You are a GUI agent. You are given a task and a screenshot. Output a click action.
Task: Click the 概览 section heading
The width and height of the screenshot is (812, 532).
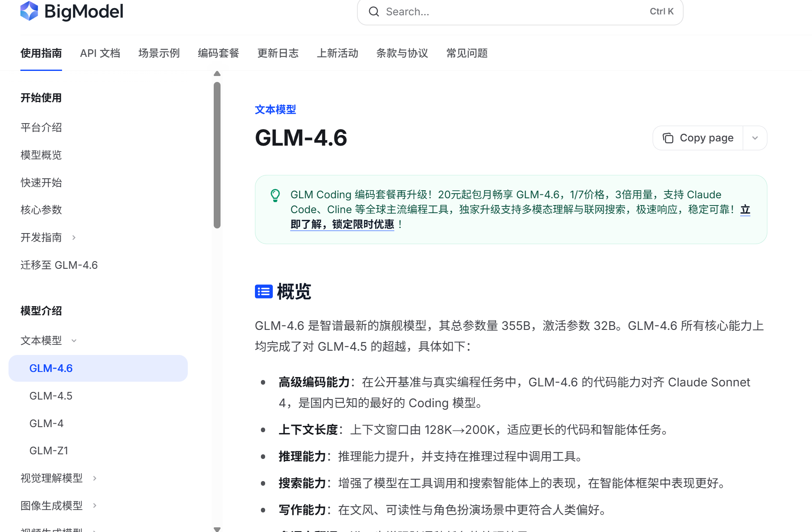click(294, 292)
